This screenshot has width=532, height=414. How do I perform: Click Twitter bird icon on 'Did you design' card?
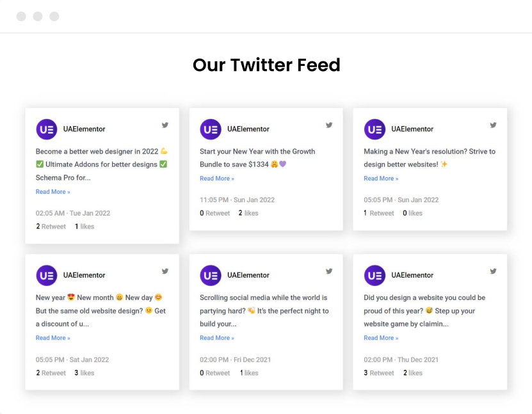point(493,271)
